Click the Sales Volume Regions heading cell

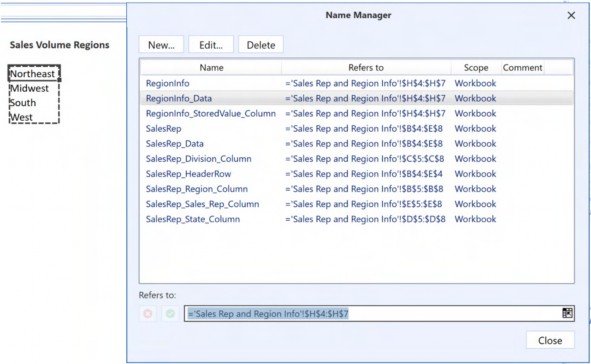click(60, 45)
